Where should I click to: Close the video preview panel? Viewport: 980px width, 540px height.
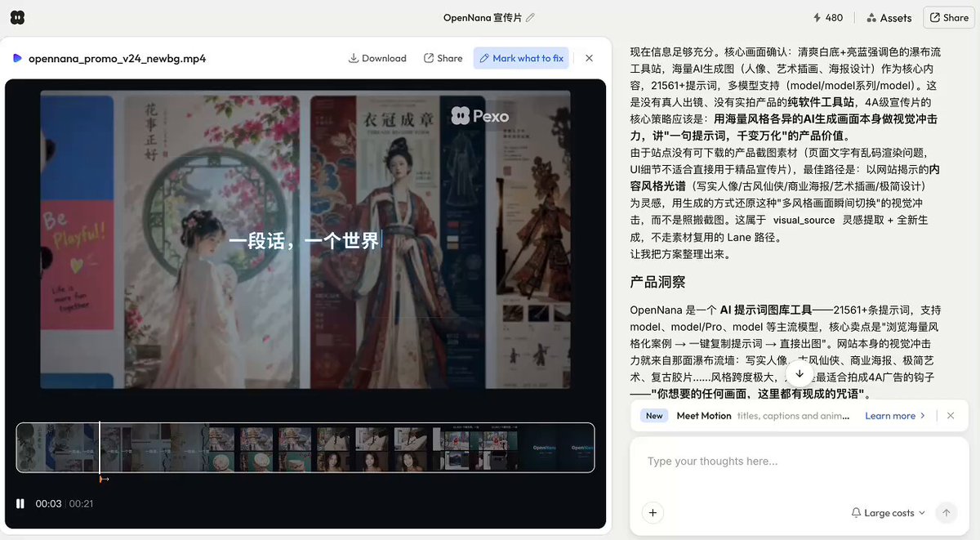click(x=589, y=58)
